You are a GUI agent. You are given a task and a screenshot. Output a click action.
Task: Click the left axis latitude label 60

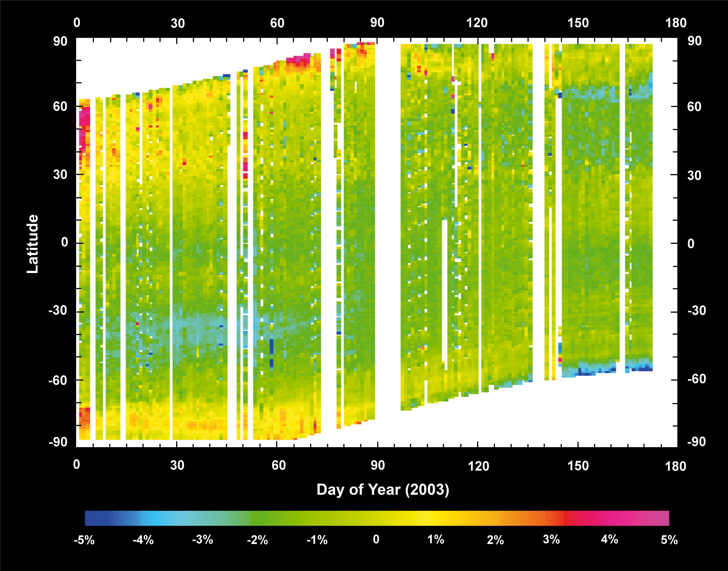point(60,107)
